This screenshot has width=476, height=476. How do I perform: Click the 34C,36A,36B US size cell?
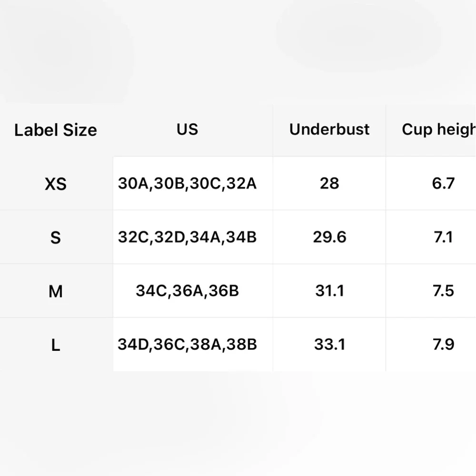coord(187,290)
